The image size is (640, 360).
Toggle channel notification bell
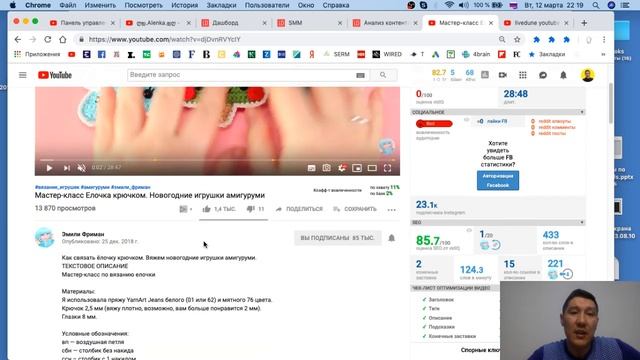391,238
